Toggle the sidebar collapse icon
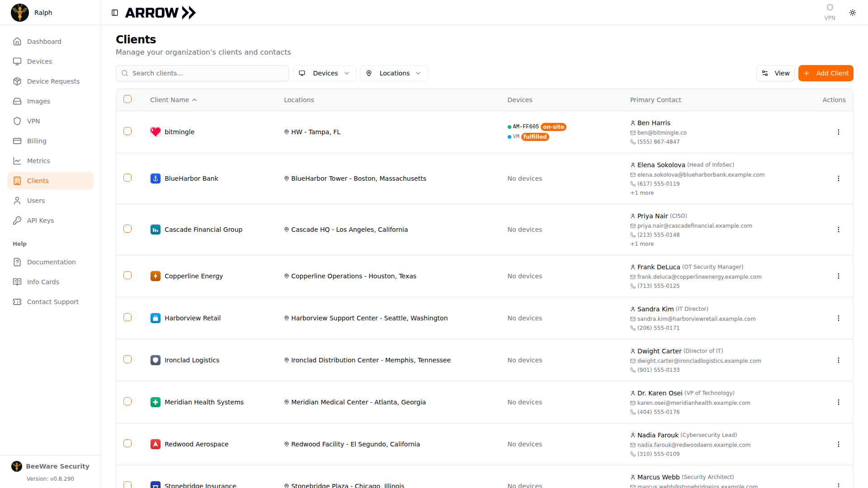868x488 pixels. pos(115,13)
